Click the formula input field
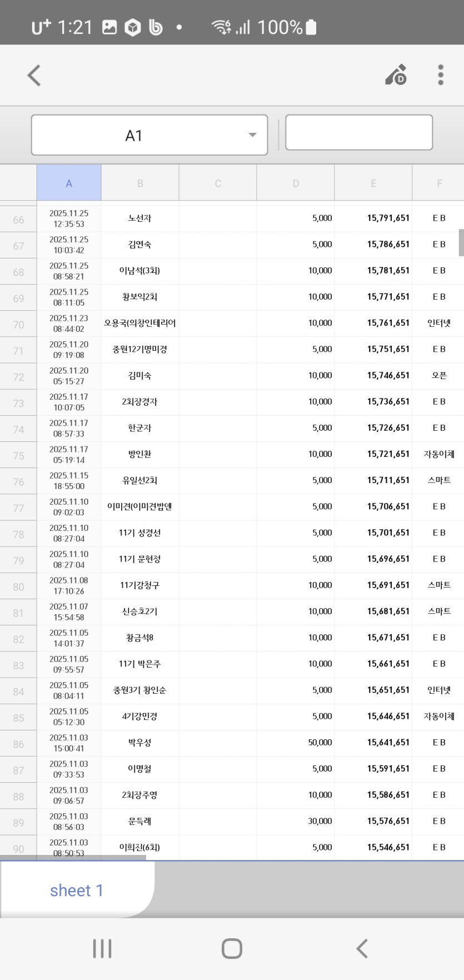This screenshot has height=980, width=464. [358, 132]
